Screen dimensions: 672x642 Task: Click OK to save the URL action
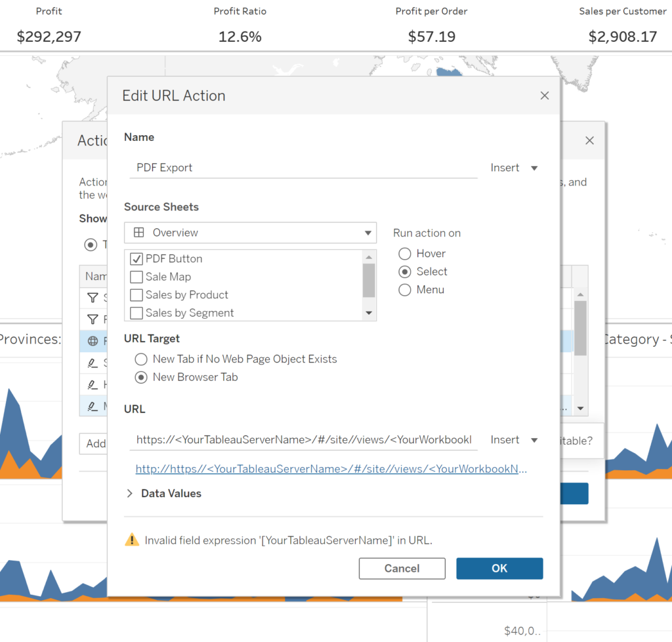point(499,568)
